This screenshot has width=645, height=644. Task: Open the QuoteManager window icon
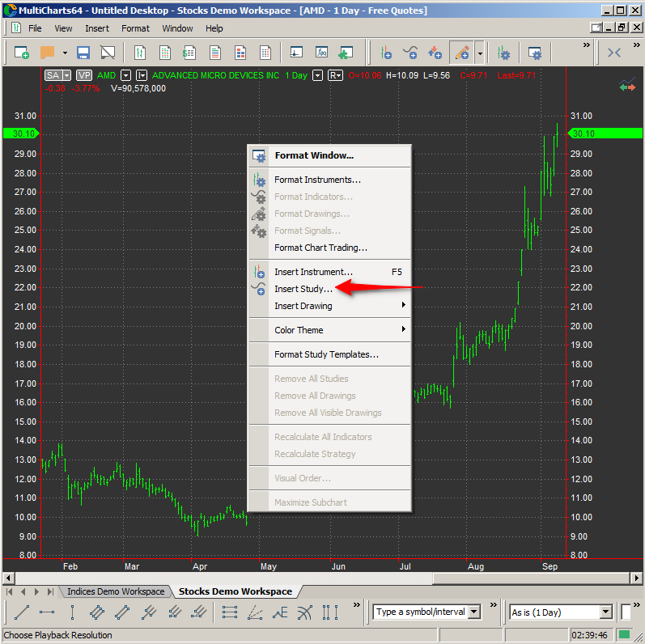click(296, 53)
